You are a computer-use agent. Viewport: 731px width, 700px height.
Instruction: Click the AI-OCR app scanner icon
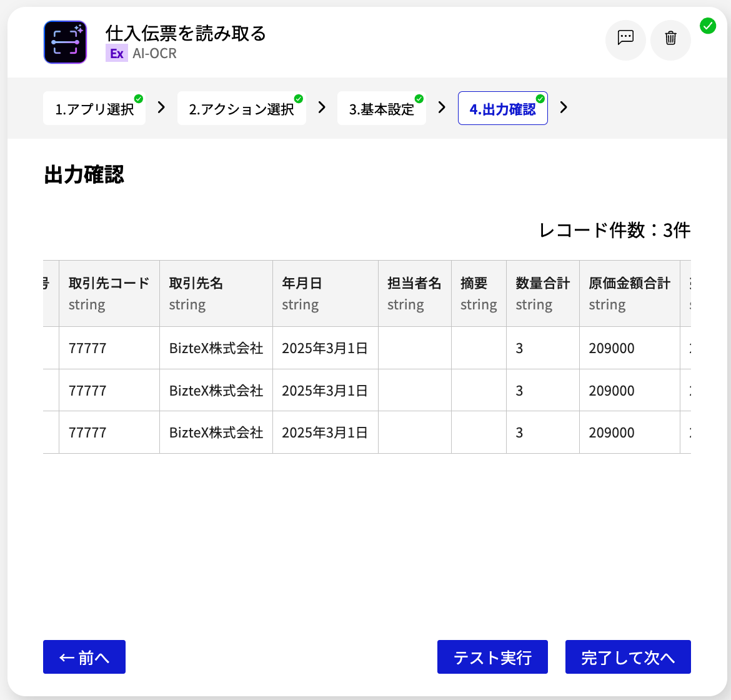(65, 42)
